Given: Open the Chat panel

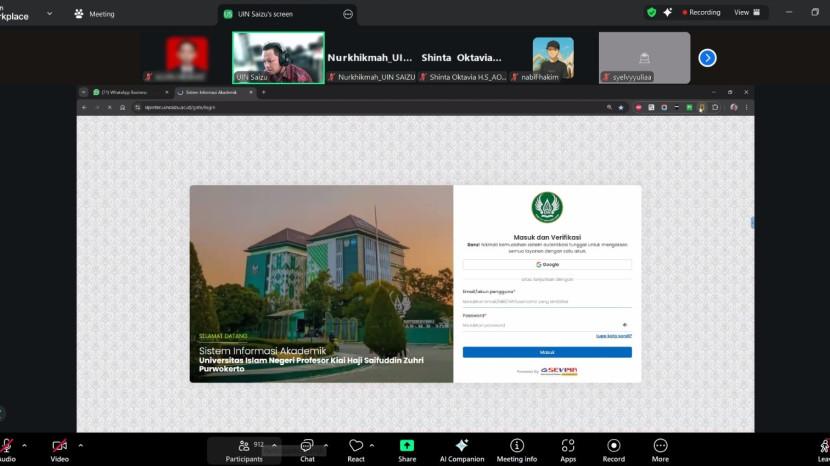Looking at the screenshot, I should click(x=307, y=446).
